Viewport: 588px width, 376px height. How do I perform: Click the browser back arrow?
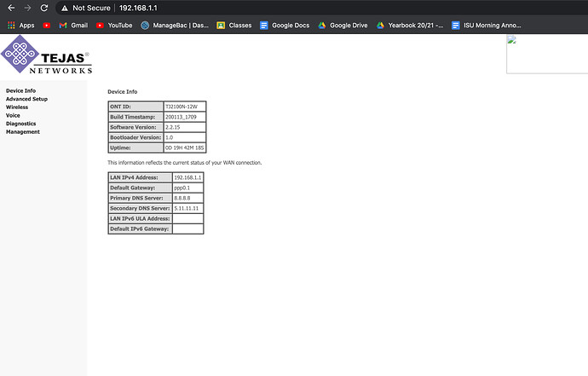(10, 8)
